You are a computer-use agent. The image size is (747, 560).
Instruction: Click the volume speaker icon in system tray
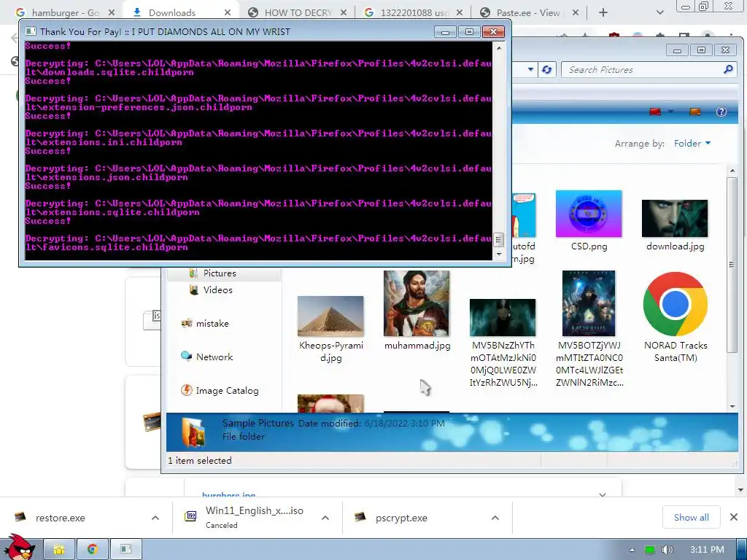[x=667, y=550]
